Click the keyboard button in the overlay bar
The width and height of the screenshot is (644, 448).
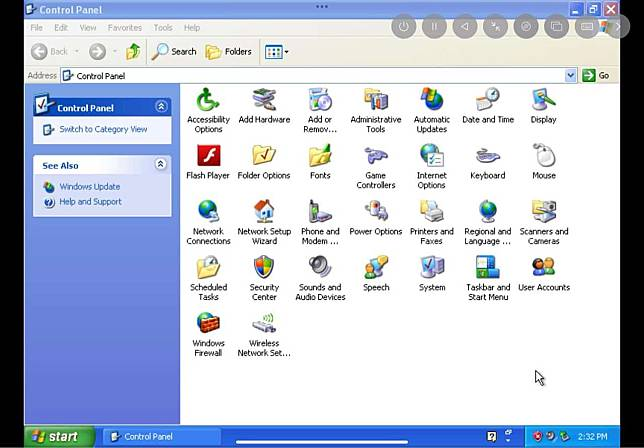(x=586, y=27)
